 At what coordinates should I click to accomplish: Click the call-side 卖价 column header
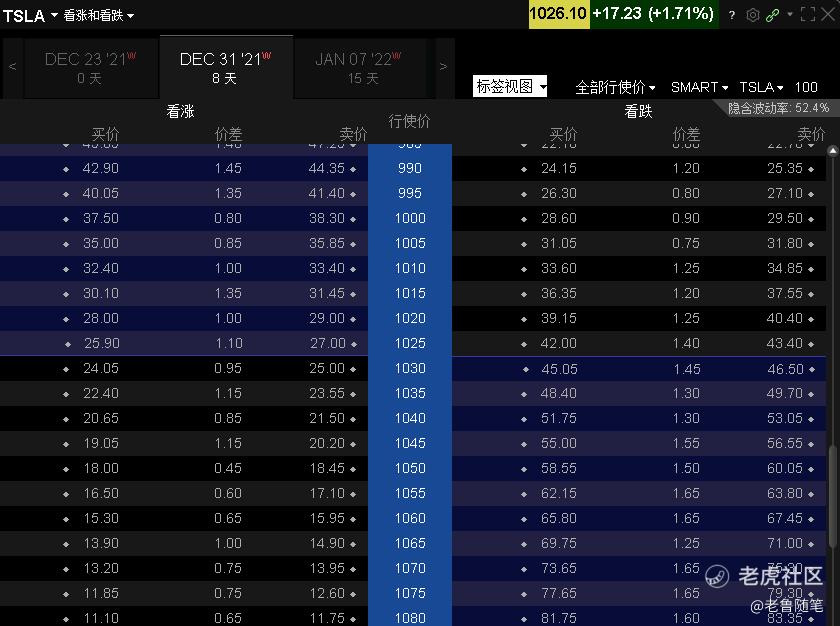(x=353, y=134)
